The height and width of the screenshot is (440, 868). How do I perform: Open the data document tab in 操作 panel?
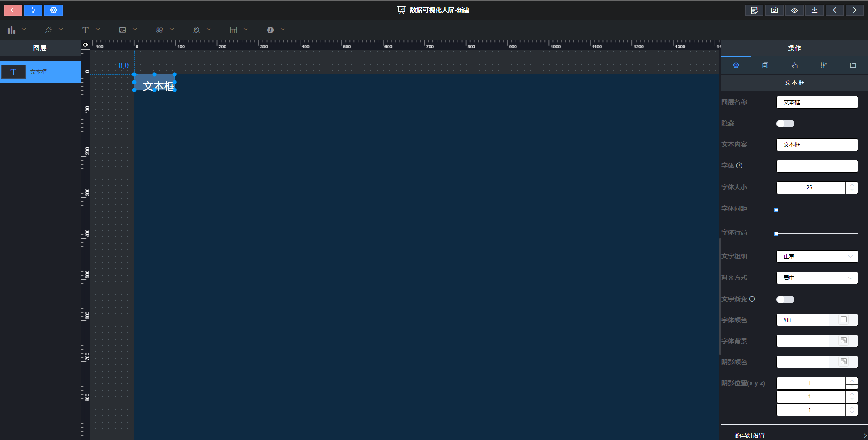pyautogui.click(x=765, y=65)
